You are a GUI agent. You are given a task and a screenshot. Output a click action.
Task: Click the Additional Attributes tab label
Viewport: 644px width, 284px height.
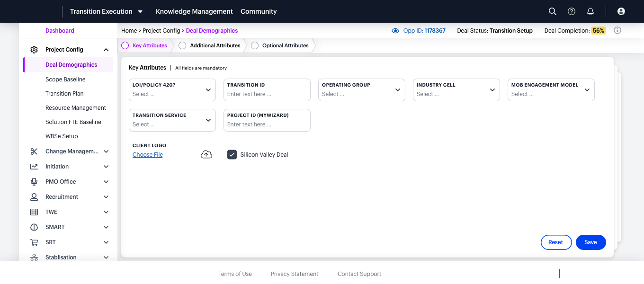coord(215,45)
